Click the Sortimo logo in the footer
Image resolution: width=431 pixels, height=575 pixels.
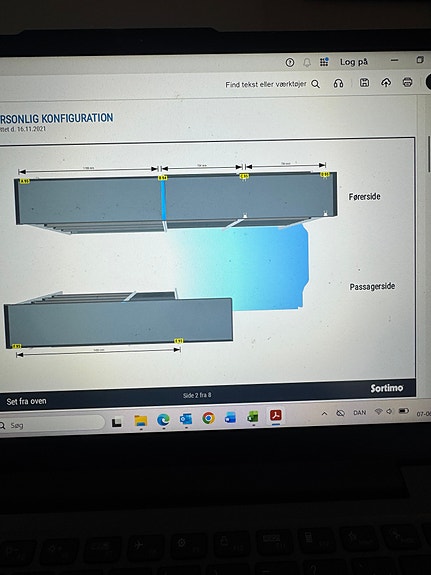[387, 388]
